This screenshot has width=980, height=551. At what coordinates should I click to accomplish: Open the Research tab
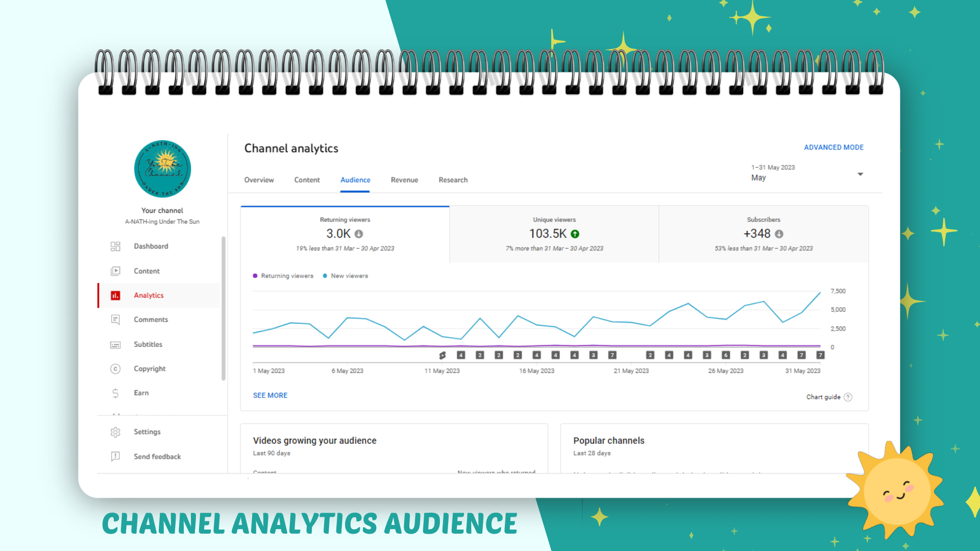[453, 180]
